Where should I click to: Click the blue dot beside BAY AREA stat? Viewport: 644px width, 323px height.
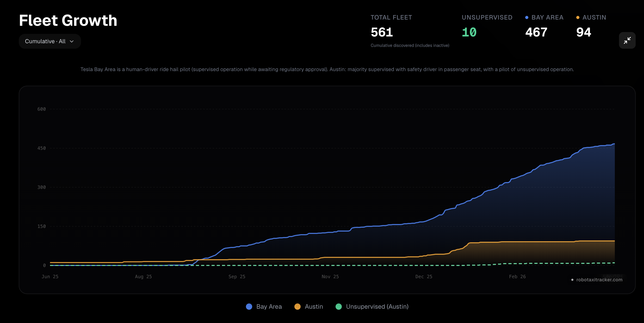(x=527, y=17)
